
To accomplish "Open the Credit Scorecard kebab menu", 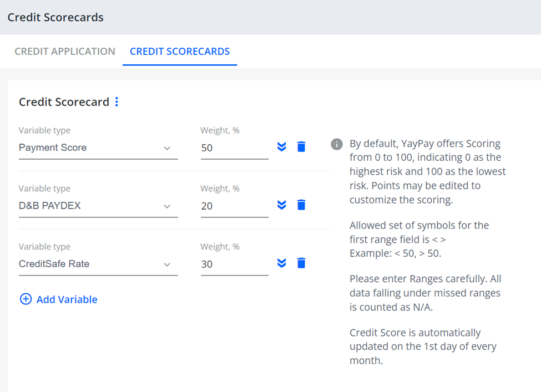I will [116, 101].
